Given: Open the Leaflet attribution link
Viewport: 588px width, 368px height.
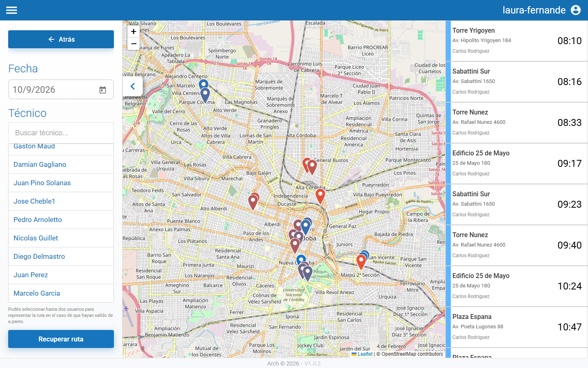Looking at the screenshot, I should coord(362,354).
